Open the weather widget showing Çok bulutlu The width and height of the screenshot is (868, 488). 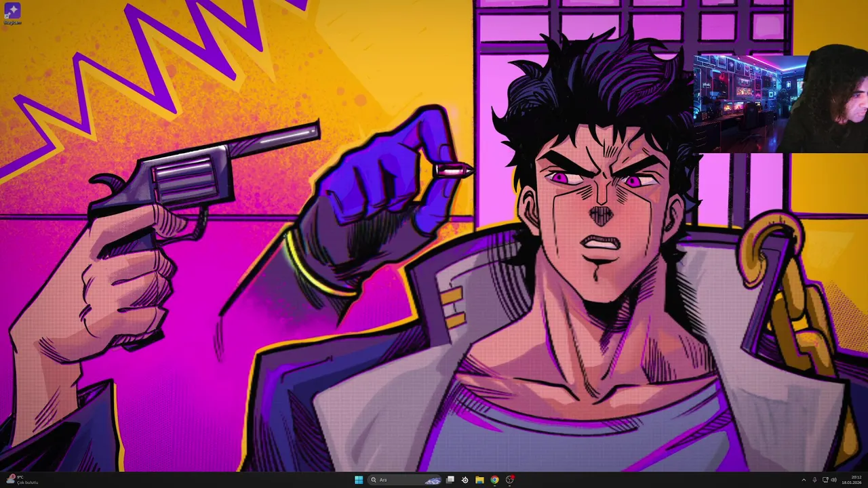[x=22, y=480]
